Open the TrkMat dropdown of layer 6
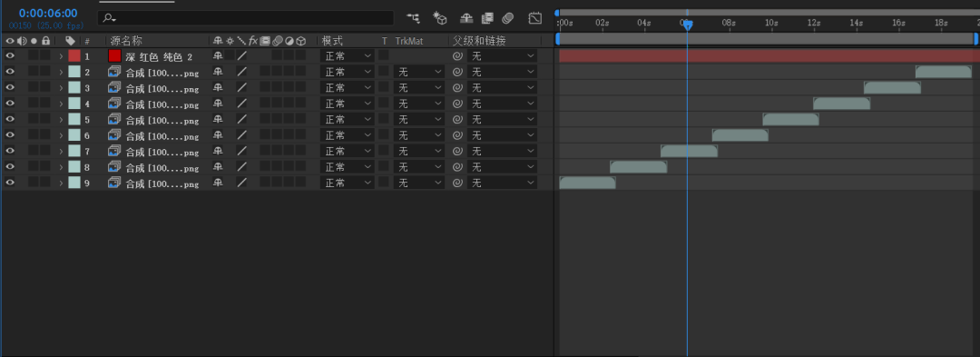Viewport: 980px width, 357px height. coord(418,135)
